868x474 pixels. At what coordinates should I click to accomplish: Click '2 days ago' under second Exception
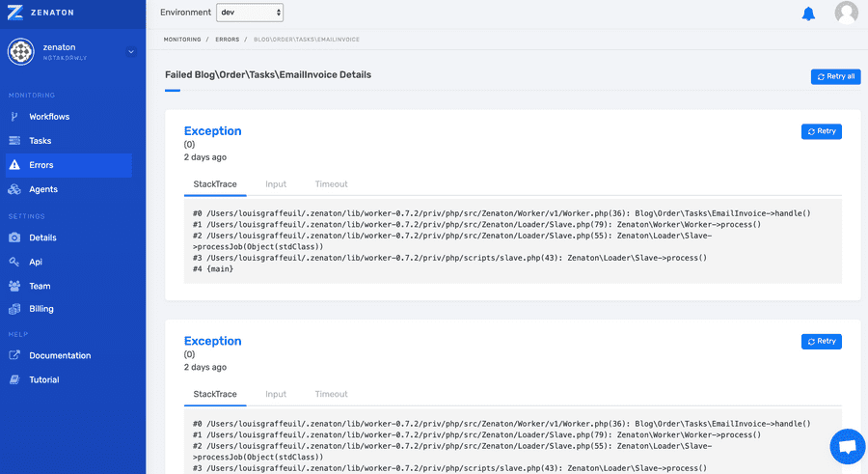pos(204,368)
